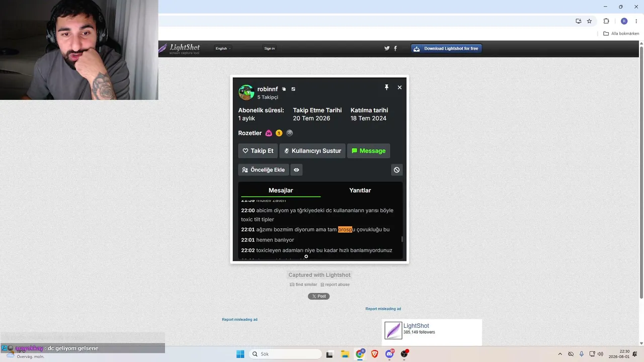Screen dimensions: 644x362
Task: Click the find similar link
Action: pos(303,285)
